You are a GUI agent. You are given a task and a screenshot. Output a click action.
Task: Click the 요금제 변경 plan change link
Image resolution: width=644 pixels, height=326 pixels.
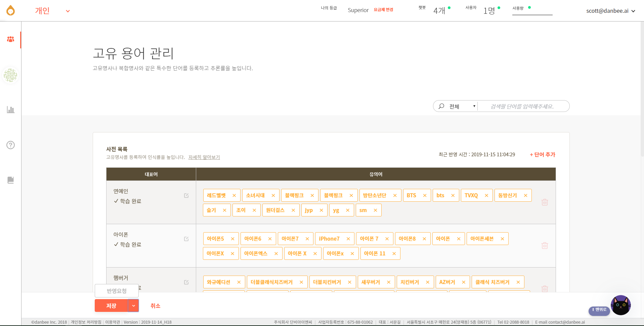point(383,10)
